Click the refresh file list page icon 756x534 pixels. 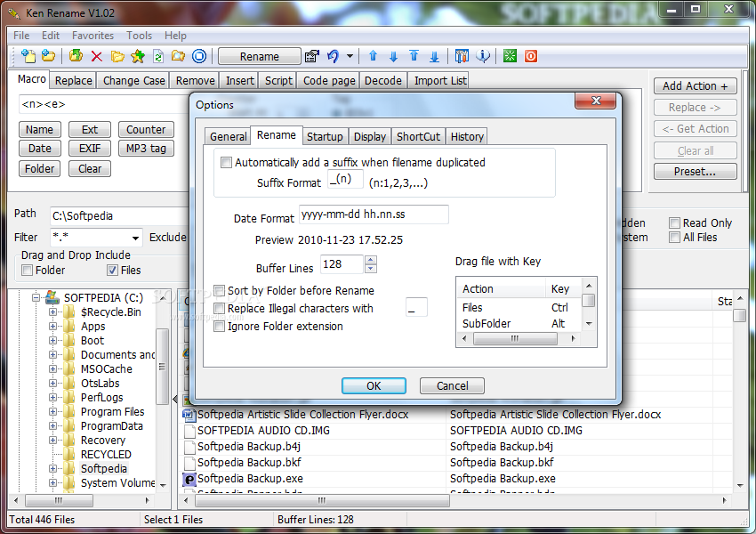(158, 56)
